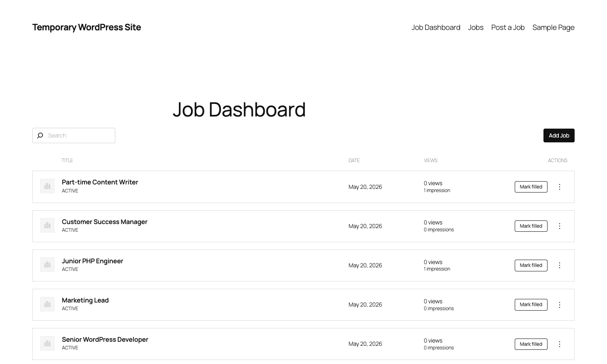Click the Job Dashboard page heading
The height and width of the screenshot is (364, 607).
click(x=239, y=110)
